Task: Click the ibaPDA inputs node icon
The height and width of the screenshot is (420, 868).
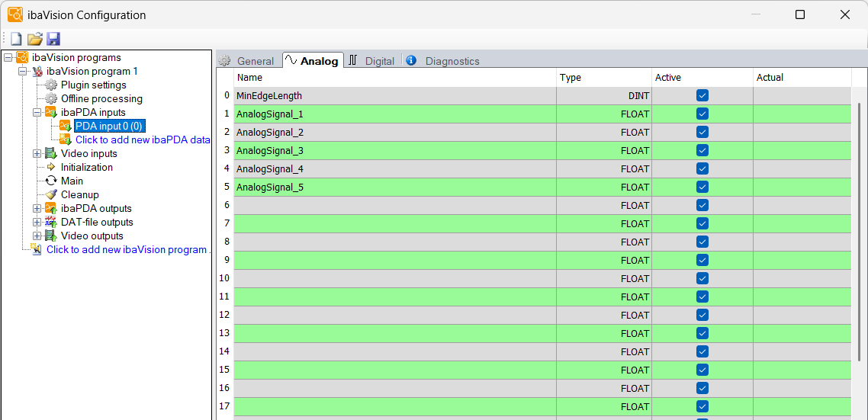Action: (x=51, y=112)
